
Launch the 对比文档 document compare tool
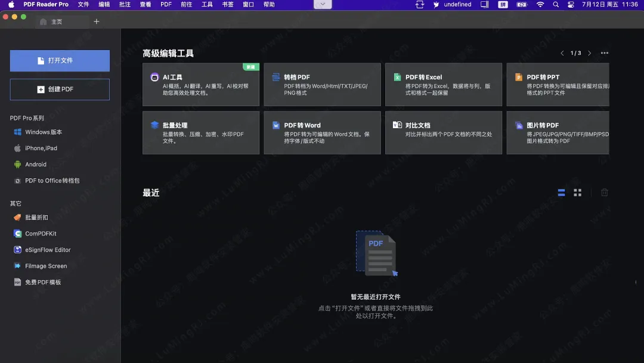coord(443,132)
